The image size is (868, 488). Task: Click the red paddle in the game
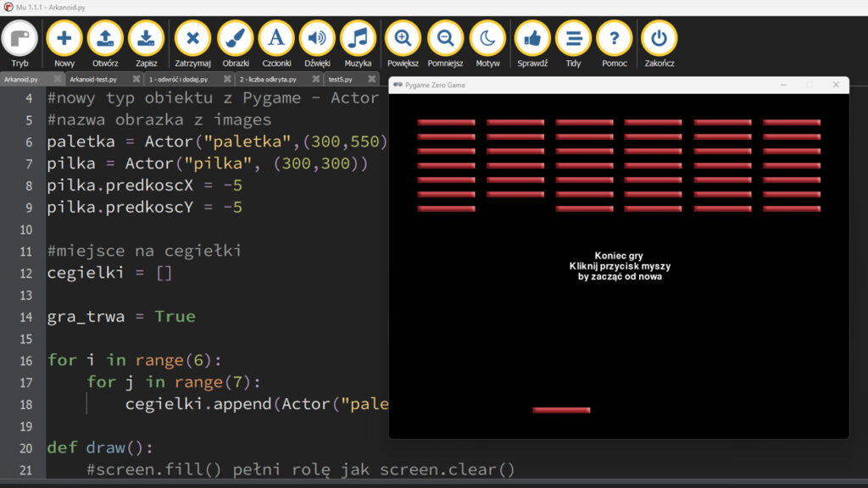click(561, 410)
